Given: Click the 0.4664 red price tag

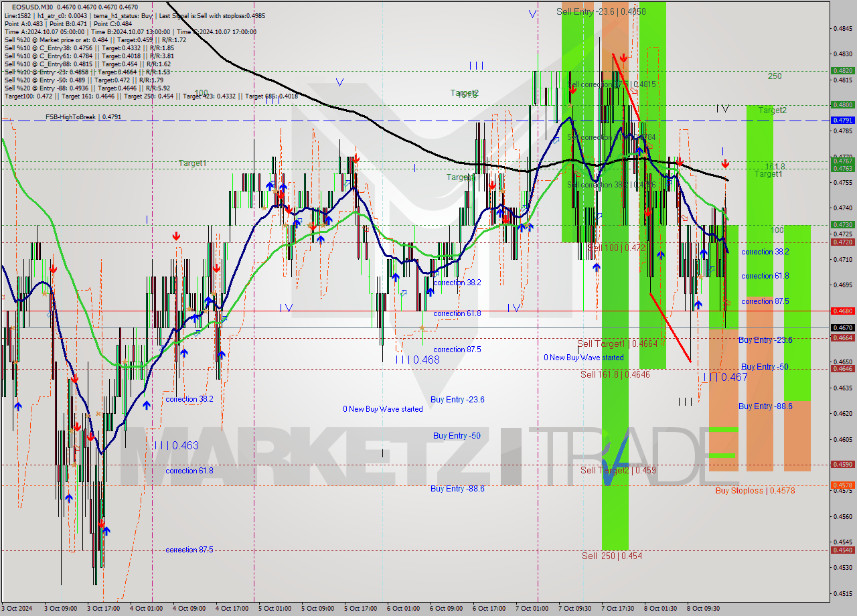Looking at the screenshot, I should point(842,338).
